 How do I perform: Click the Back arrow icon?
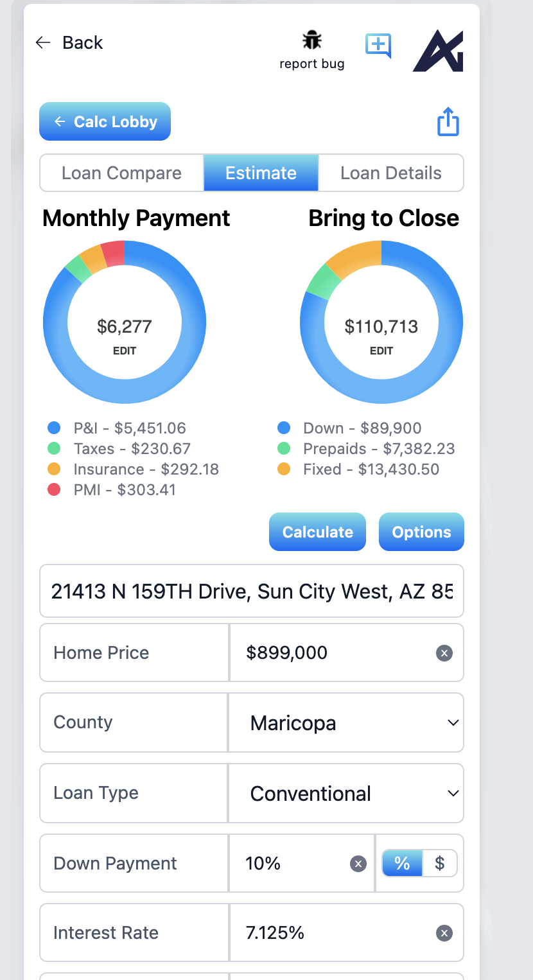[43, 42]
